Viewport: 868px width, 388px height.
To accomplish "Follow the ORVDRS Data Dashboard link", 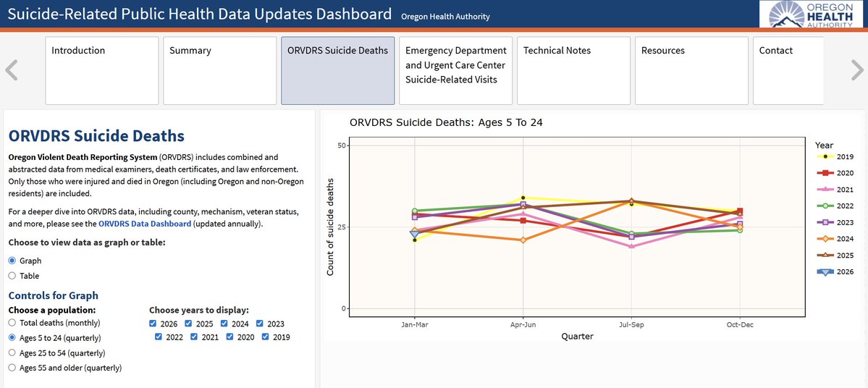I will tap(145, 224).
